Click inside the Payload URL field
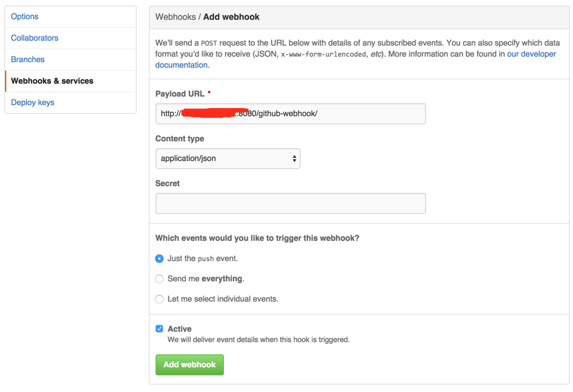The height and width of the screenshot is (392, 573). pyautogui.click(x=290, y=114)
